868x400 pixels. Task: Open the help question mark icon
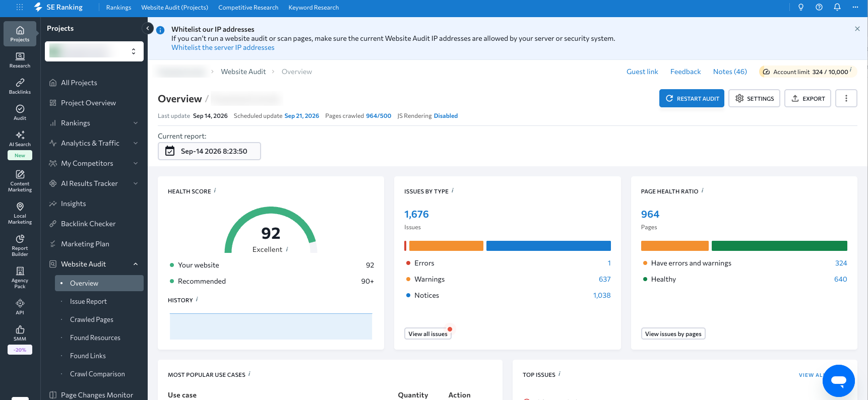coord(819,7)
